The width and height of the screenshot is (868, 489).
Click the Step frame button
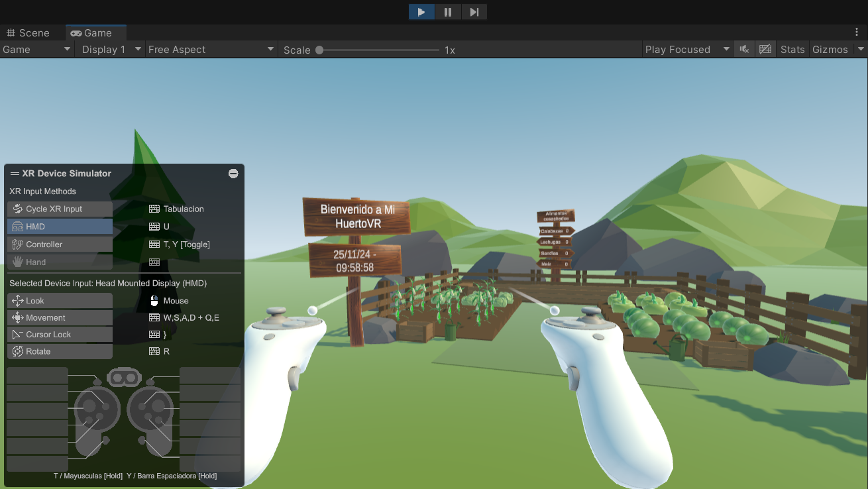point(474,12)
